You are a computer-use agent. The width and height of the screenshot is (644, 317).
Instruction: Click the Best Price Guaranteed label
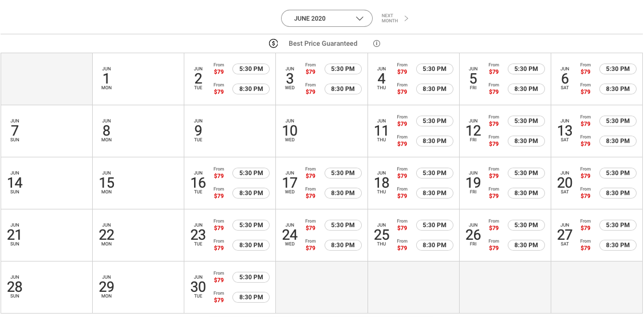point(323,43)
